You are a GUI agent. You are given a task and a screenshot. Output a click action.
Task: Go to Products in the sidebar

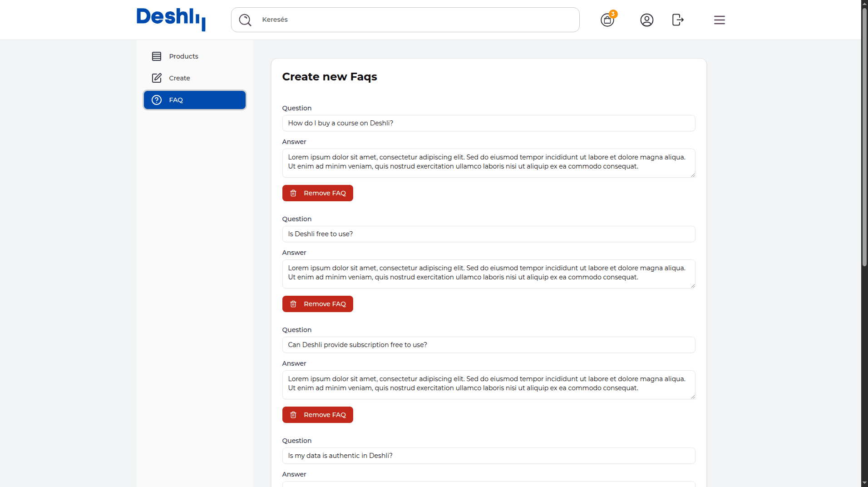[x=183, y=56]
